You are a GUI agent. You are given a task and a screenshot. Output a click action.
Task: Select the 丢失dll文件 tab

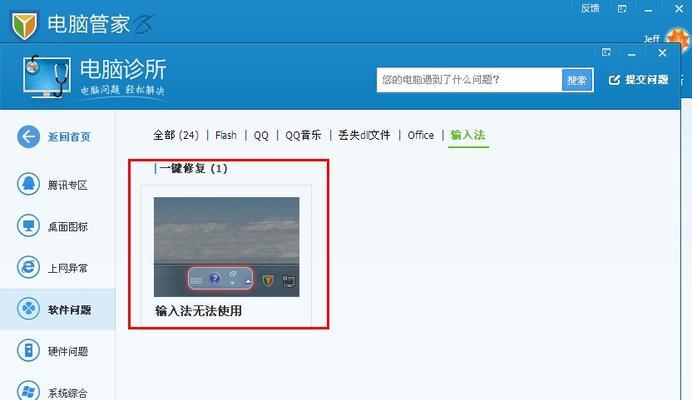click(364, 135)
